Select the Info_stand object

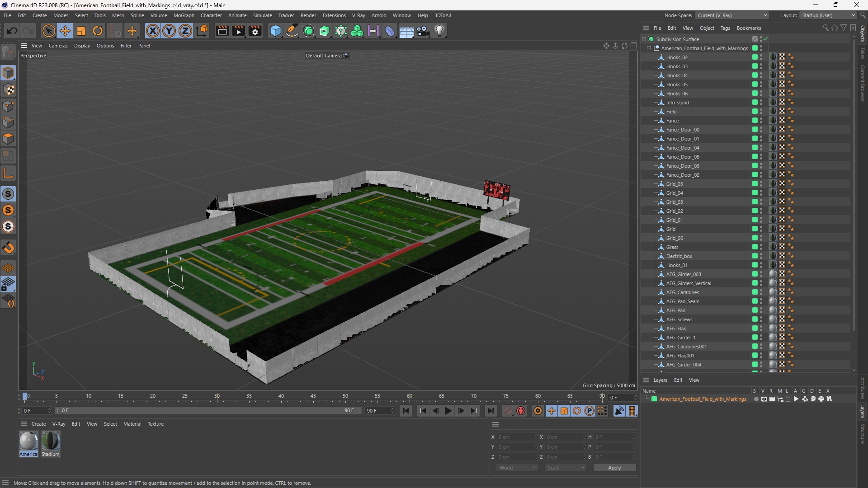coord(677,103)
